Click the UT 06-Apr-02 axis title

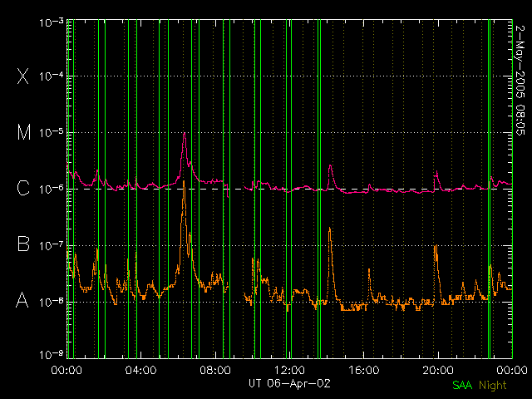pos(289,383)
